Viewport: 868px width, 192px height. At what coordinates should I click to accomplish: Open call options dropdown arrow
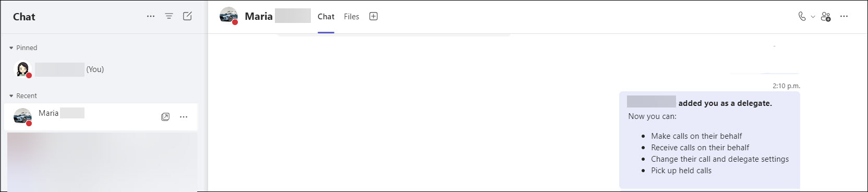pos(813,17)
